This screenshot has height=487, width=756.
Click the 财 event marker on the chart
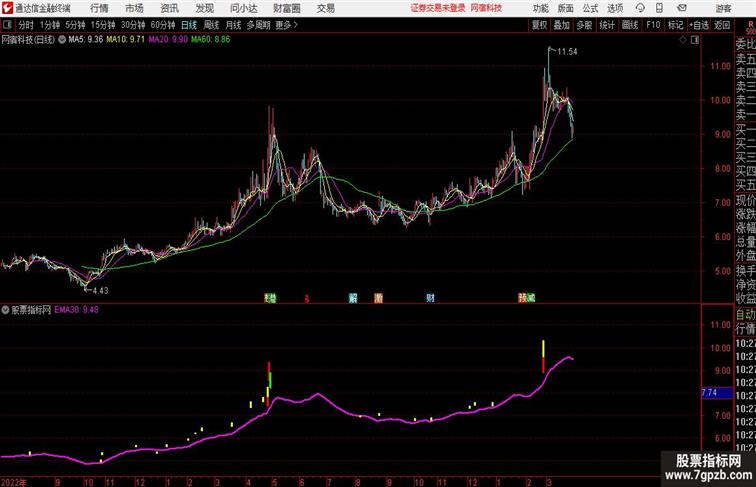430,298
